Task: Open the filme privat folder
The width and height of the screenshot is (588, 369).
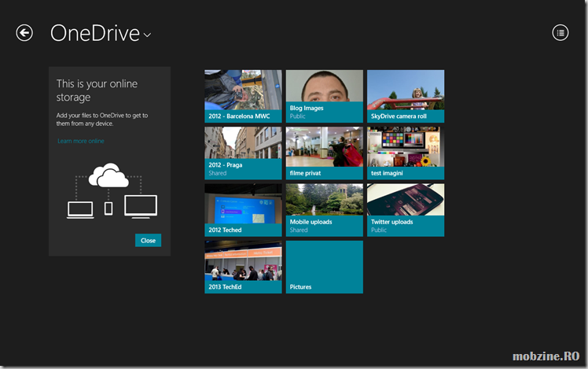Action: click(325, 153)
